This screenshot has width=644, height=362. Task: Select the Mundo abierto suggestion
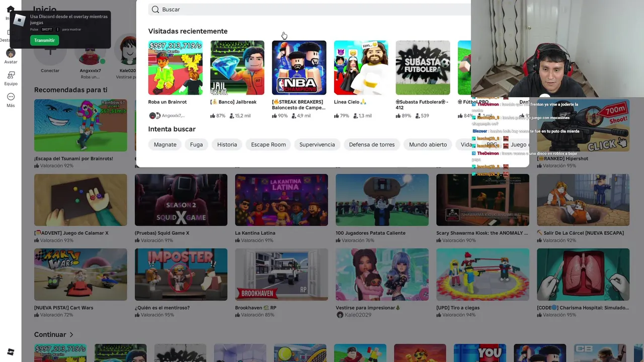pyautogui.click(x=428, y=145)
